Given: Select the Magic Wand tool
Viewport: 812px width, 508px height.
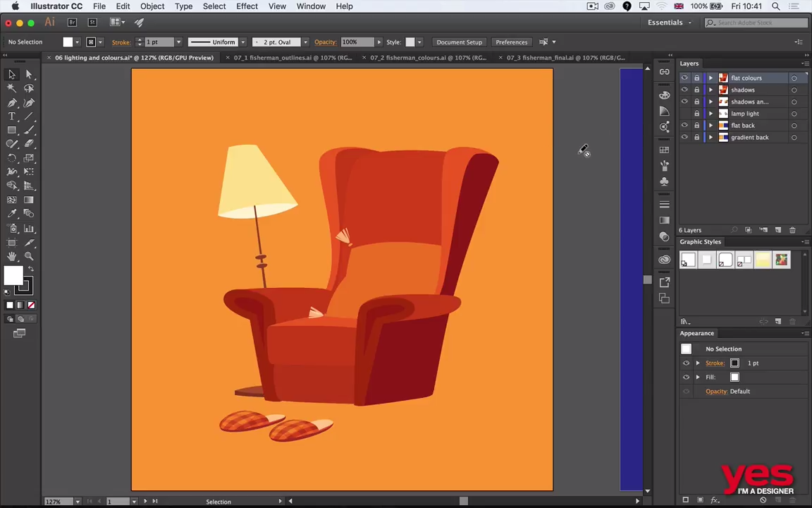Looking at the screenshot, I should 11,88.
